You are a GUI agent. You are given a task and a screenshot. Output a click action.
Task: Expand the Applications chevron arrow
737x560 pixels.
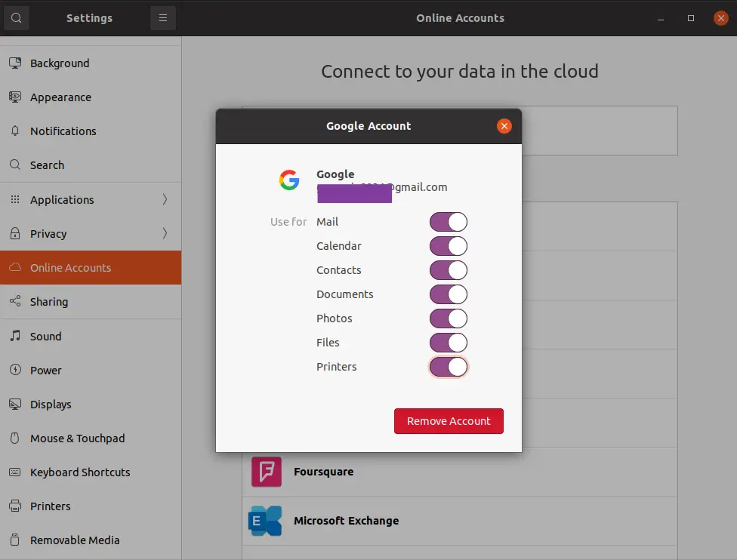pyautogui.click(x=165, y=199)
